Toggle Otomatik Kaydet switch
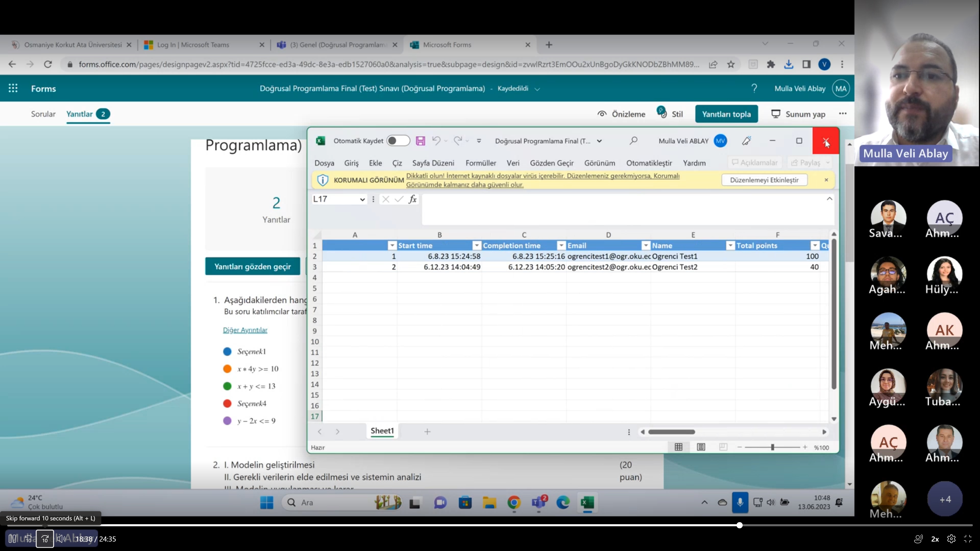 click(398, 141)
